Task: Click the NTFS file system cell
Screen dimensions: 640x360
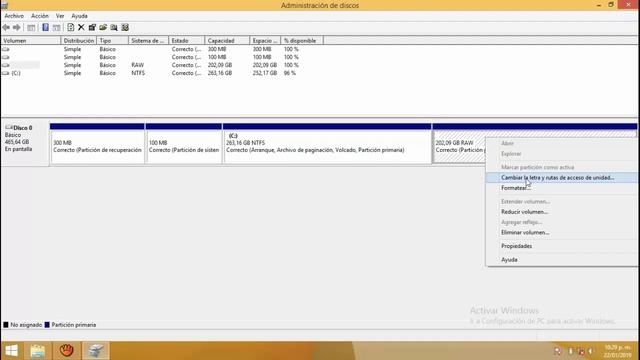Action: pyautogui.click(x=138, y=73)
